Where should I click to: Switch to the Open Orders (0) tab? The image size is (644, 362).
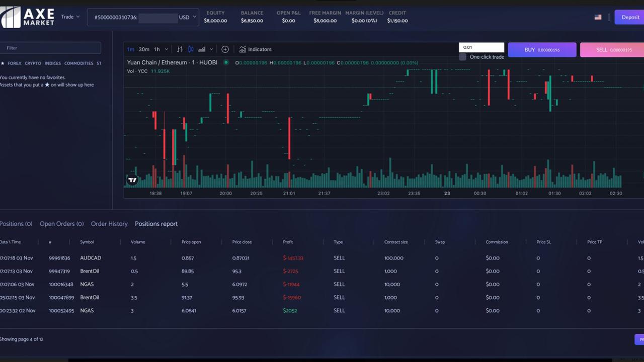62,224
